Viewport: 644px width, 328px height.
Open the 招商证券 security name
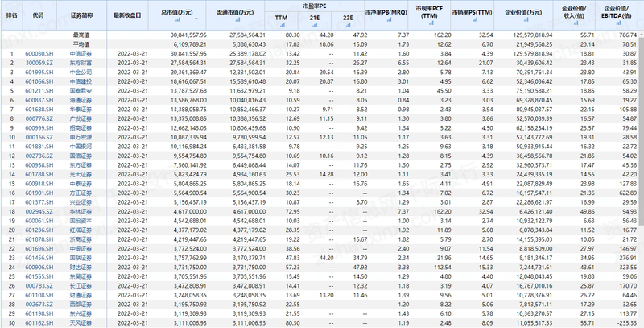pos(81,128)
